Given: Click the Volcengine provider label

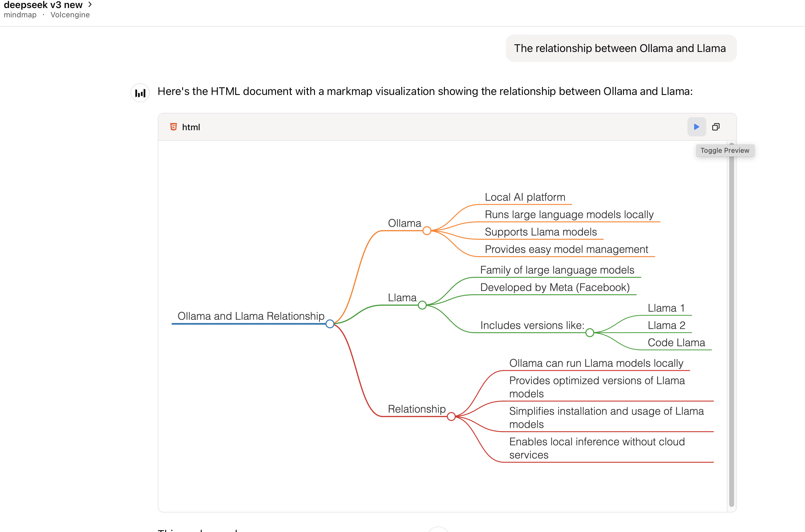Looking at the screenshot, I should pos(70,15).
